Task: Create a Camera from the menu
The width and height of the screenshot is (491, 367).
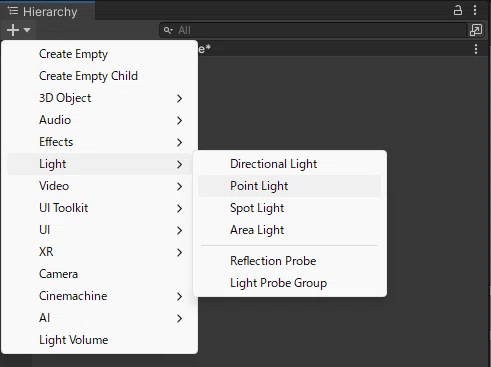Action: 99,274
